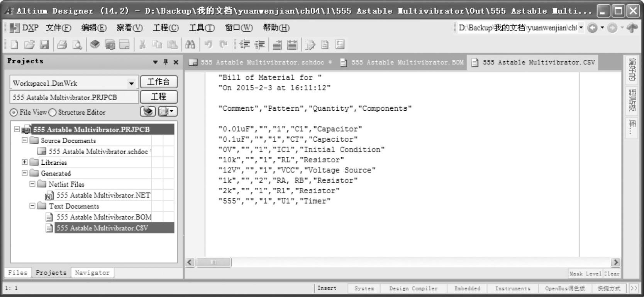Screen dimensions: 644x297
Task: Switch to the Files panel tab
Action: pos(18,273)
